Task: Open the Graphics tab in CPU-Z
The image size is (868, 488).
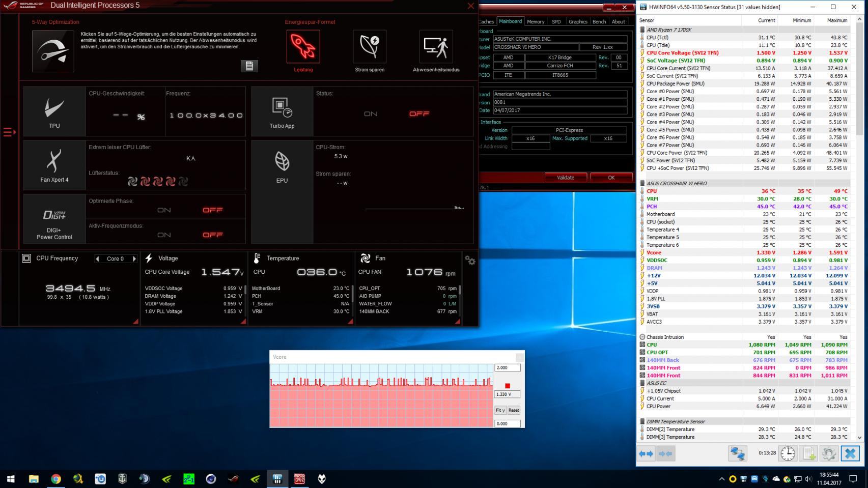Action: tap(578, 22)
